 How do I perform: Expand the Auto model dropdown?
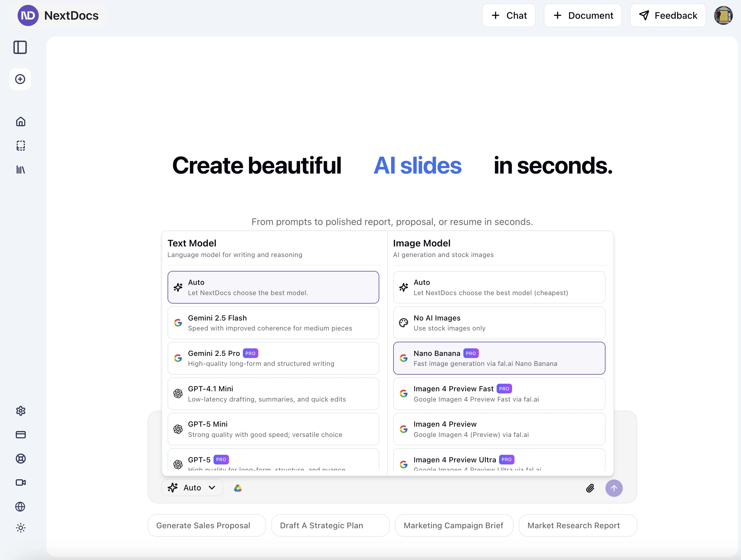pos(192,488)
